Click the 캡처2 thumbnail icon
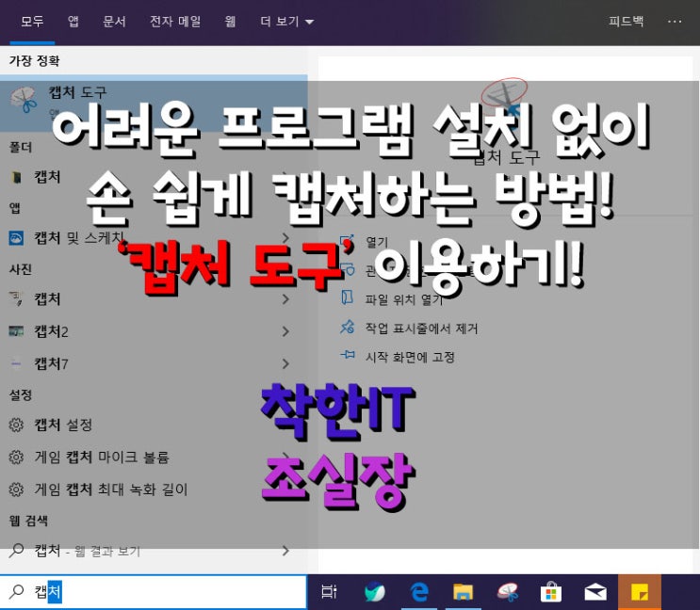 [x=17, y=331]
